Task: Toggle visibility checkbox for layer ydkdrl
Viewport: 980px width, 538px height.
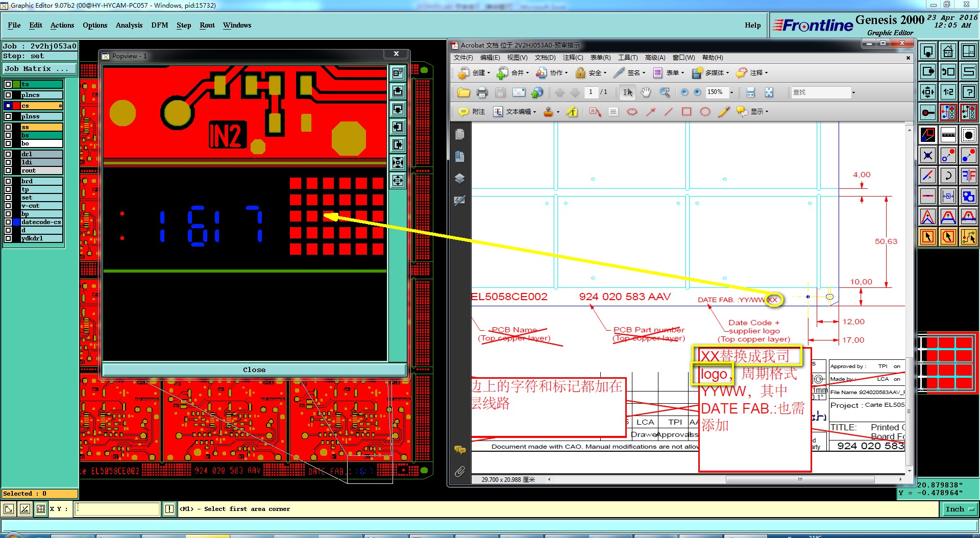Action: click(x=8, y=238)
